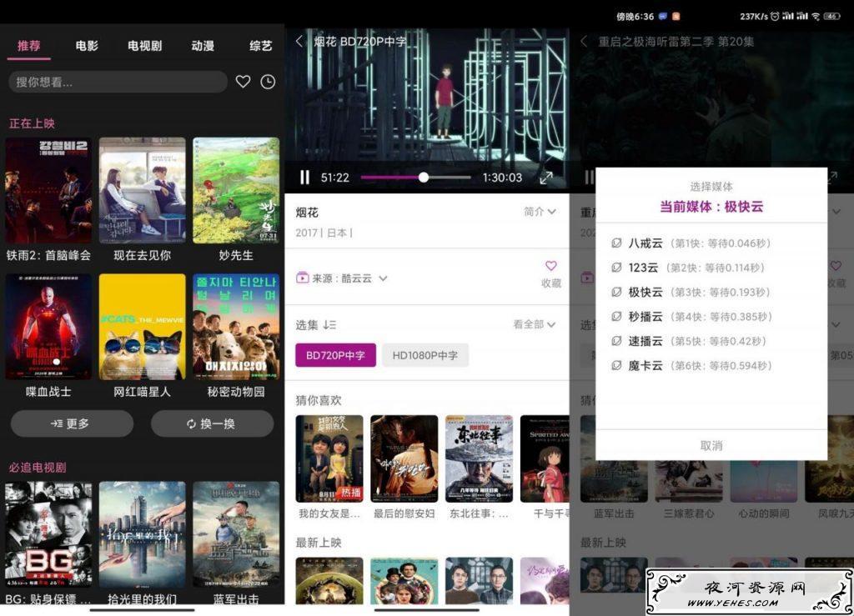854x616 pixels.
Task: Pause the 烟花 video playback
Action: click(304, 178)
